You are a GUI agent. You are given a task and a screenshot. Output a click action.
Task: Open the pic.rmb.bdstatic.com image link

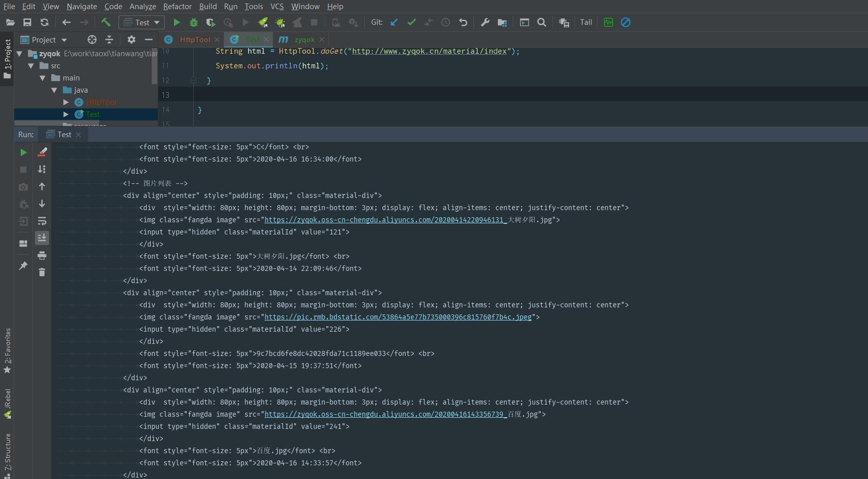398,317
